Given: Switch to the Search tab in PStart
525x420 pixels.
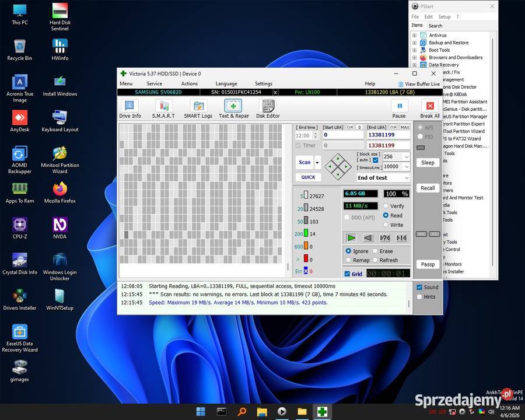Looking at the screenshot, I should pos(435,26).
